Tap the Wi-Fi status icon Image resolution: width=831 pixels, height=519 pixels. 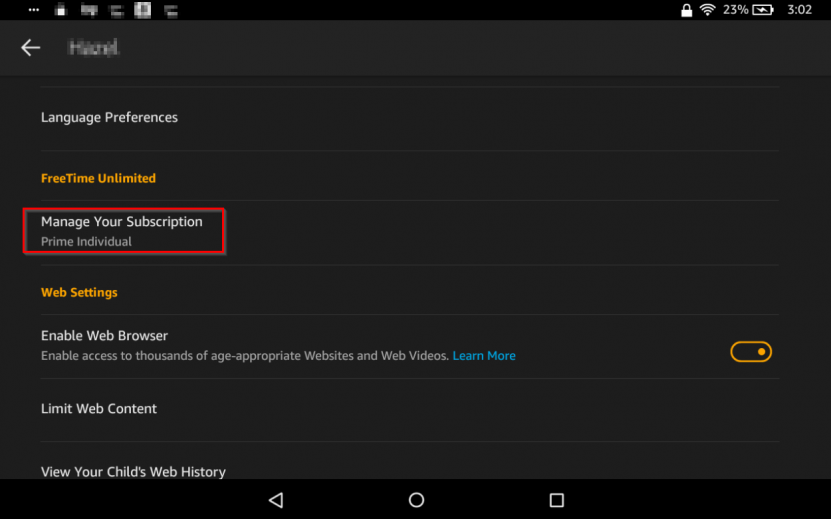708,10
